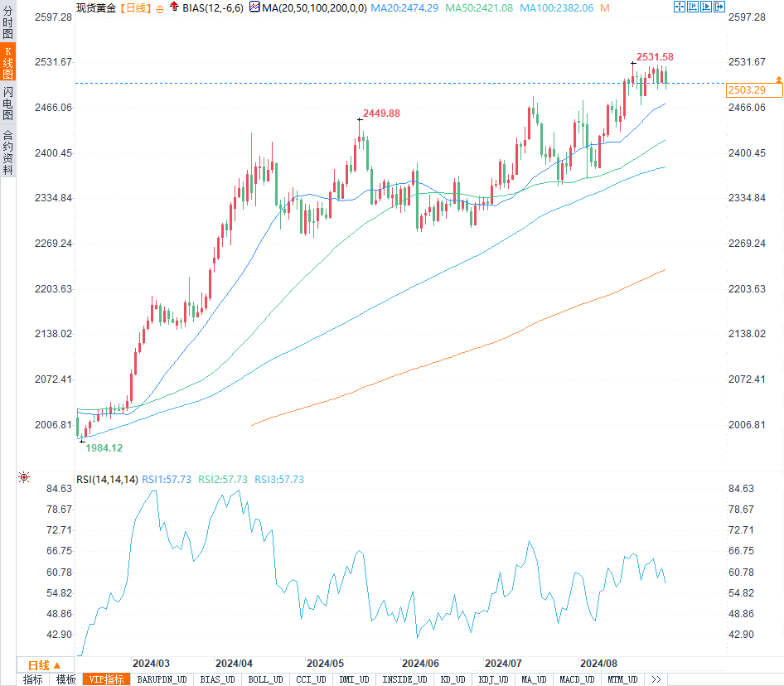Click the orange bell marker above current price
The height and width of the screenshot is (686, 784).
click(x=778, y=79)
